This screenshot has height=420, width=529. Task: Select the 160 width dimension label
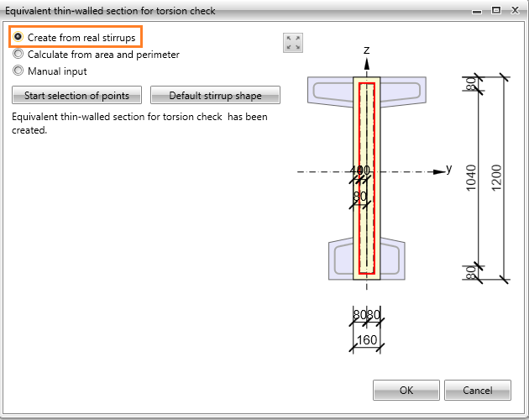[x=367, y=339]
